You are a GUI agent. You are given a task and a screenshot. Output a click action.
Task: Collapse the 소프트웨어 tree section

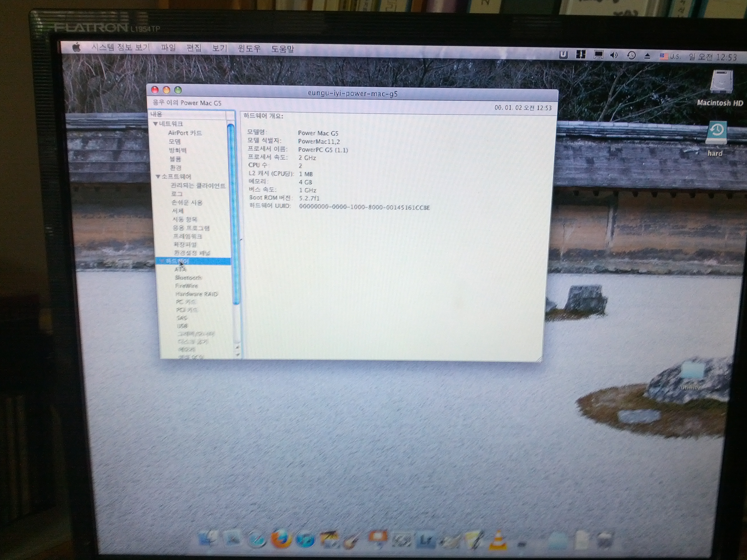(x=158, y=177)
